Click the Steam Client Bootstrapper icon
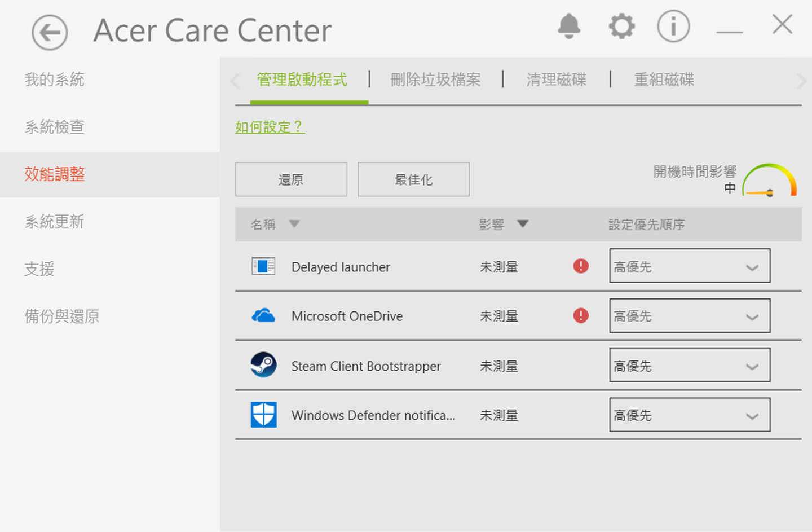Screen dimensions: 812x532 (263, 365)
